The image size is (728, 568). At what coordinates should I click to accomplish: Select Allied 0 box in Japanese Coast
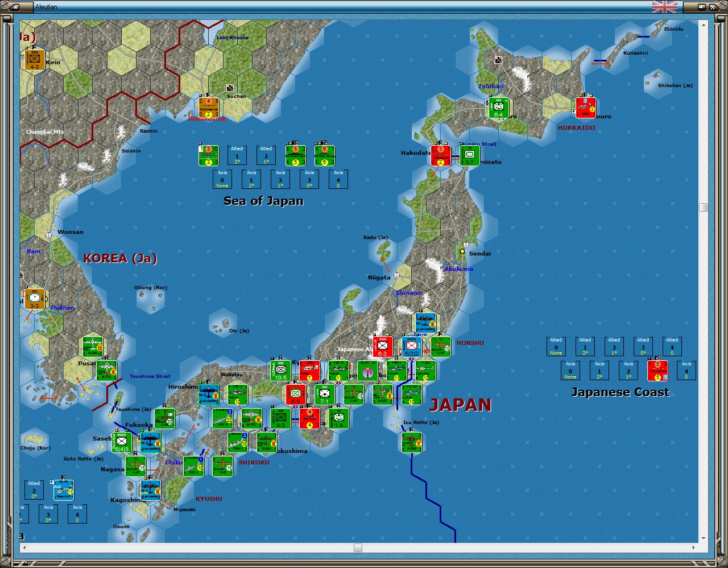tap(556, 347)
